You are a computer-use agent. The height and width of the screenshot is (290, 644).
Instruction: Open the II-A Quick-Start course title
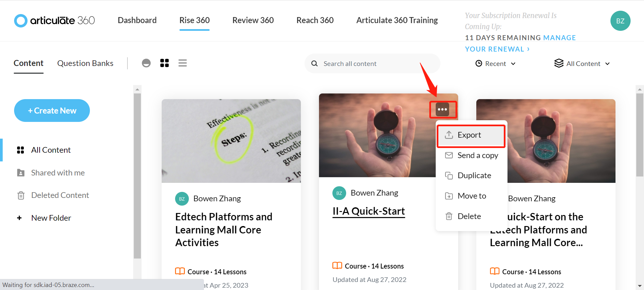coord(369,211)
